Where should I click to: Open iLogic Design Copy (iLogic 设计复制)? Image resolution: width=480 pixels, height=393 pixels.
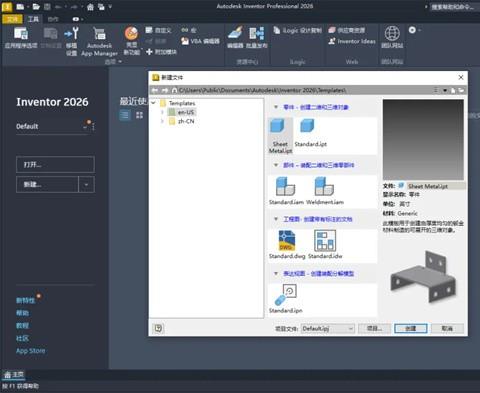tap(298, 30)
